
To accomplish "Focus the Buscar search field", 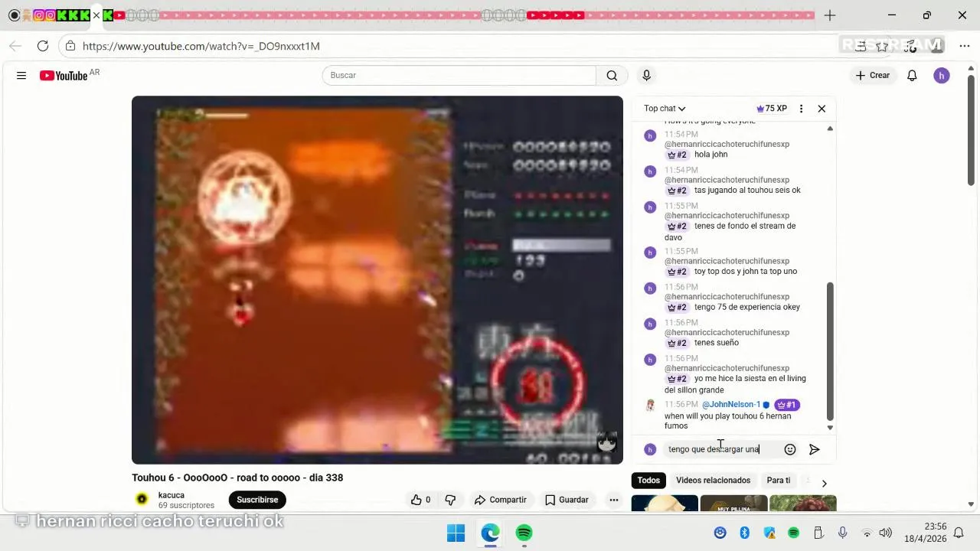I will coord(459,75).
